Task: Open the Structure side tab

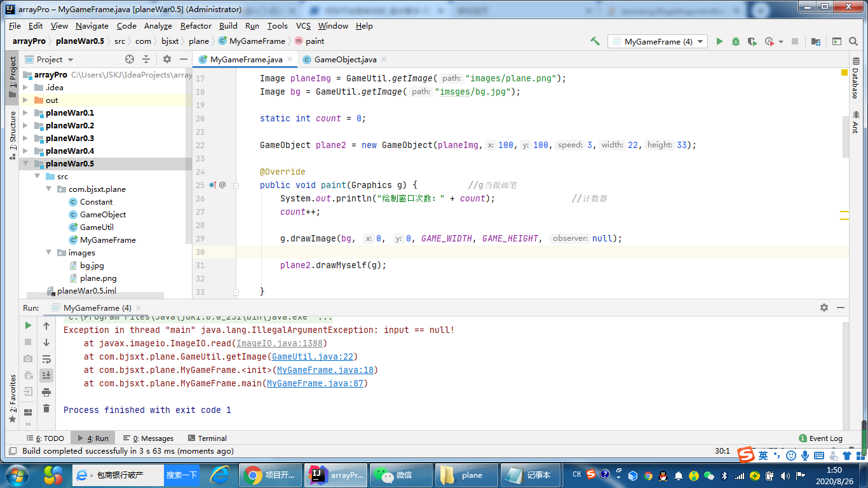Action: tap(12, 135)
